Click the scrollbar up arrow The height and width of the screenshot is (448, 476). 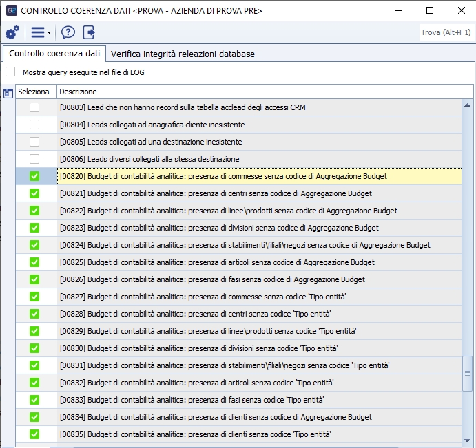468,105
